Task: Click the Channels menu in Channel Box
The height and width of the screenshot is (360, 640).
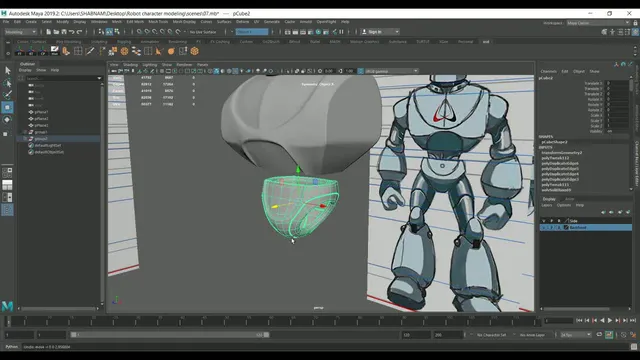Action: [x=549, y=71]
